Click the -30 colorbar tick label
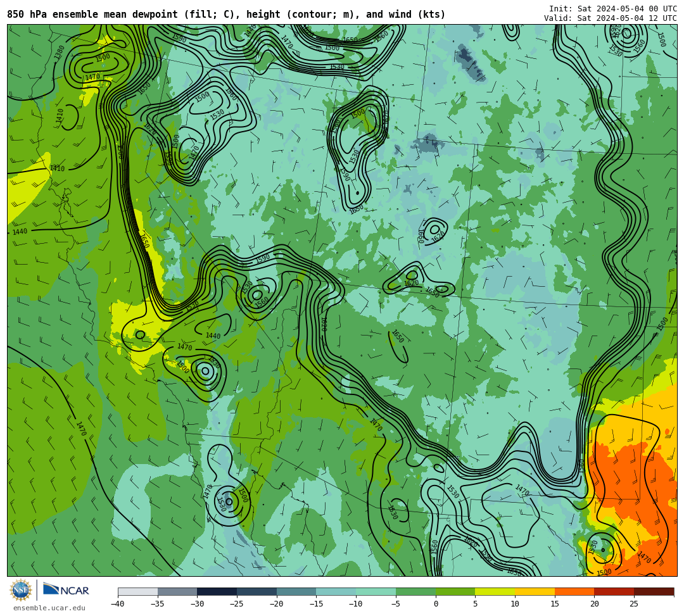684x616 pixels. 197,604
